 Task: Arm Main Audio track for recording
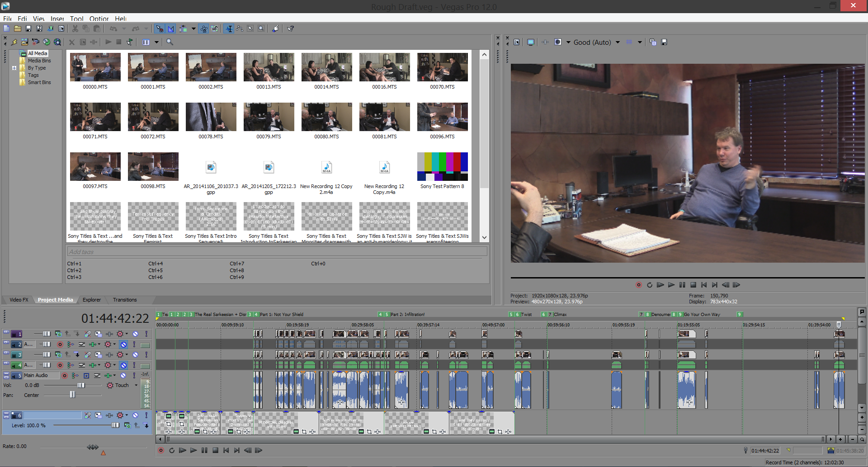[x=65, y=376]
